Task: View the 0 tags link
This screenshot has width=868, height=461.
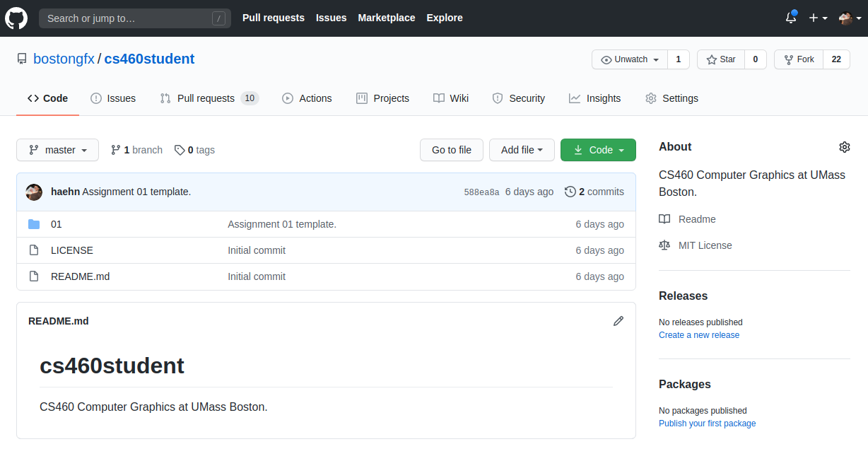Action: point(195,150)
